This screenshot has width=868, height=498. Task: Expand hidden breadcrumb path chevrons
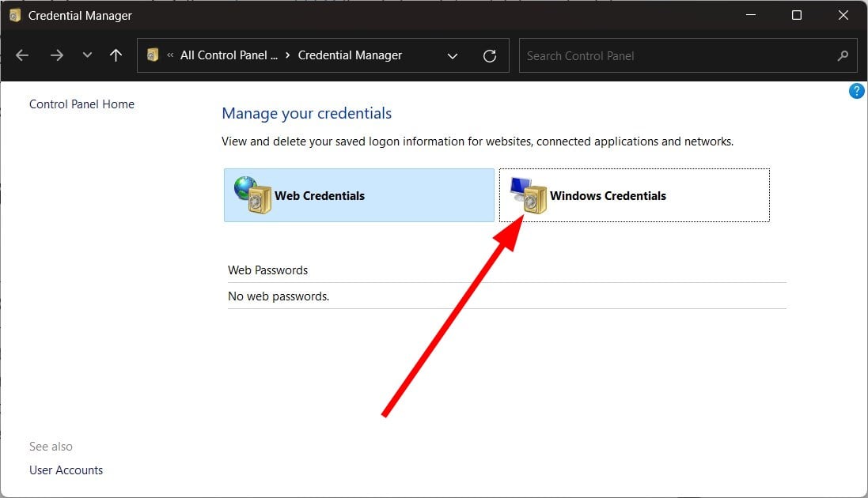click(170, 55)
